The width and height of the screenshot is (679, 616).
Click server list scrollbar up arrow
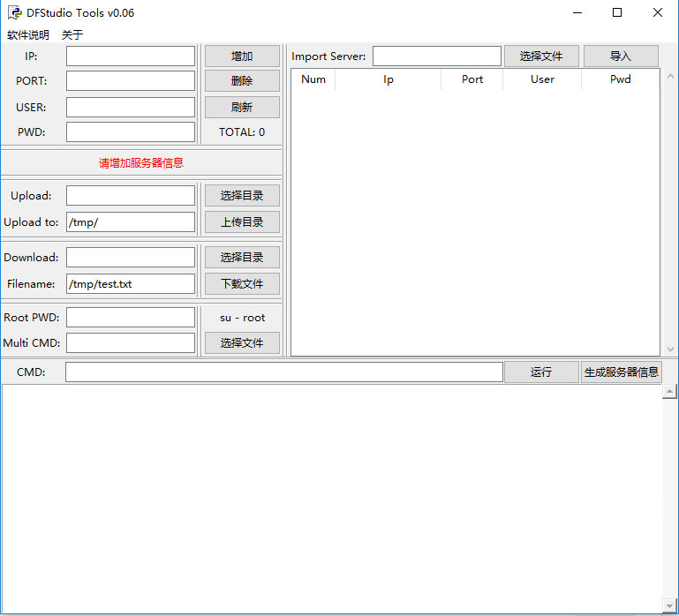point(670,76)
